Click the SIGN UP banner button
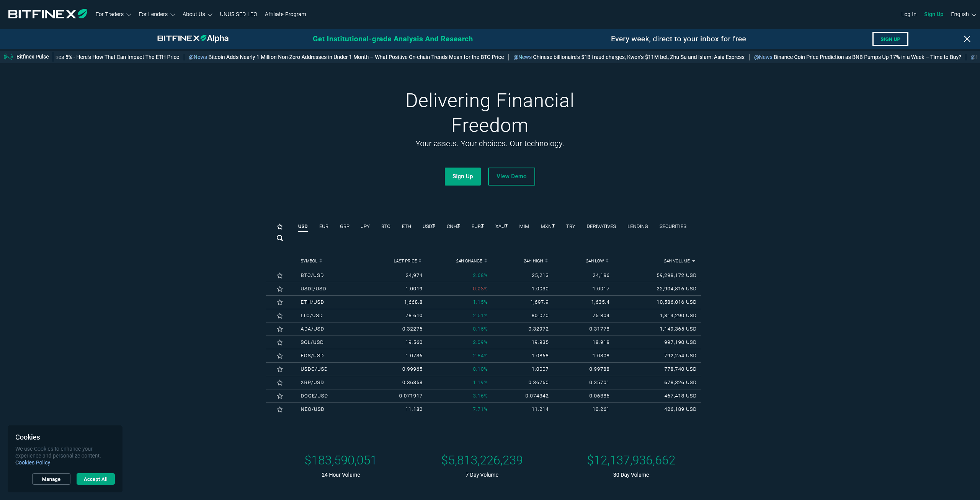The image size is (980, 500). coord(890,39)
